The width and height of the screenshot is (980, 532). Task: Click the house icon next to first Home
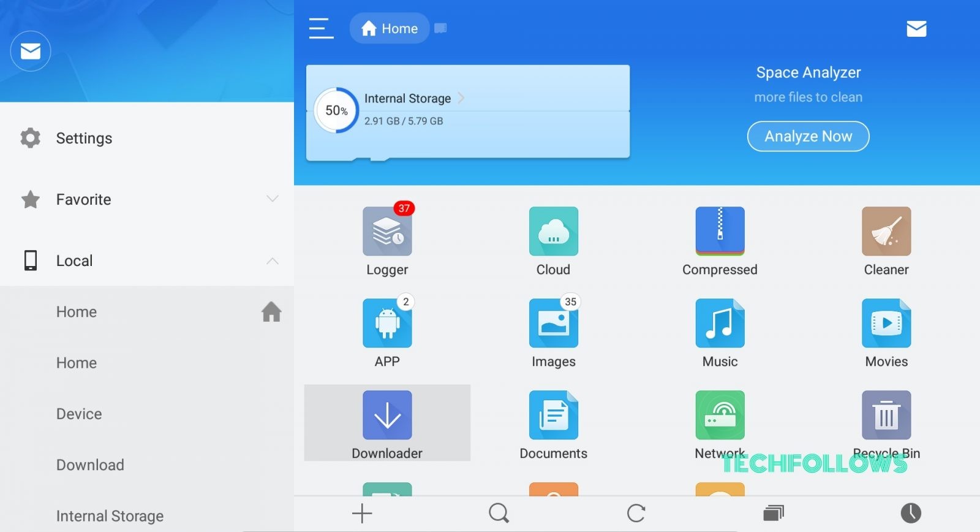coord(271,312)
